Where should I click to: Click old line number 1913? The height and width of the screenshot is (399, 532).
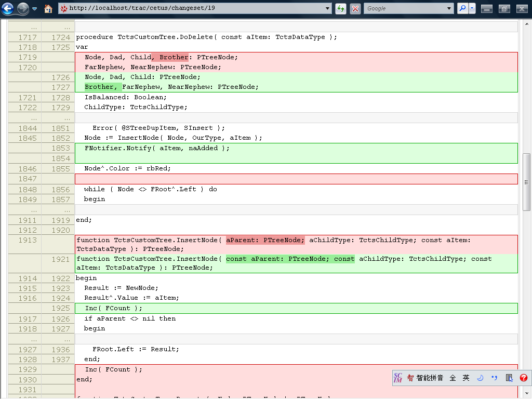28,240
